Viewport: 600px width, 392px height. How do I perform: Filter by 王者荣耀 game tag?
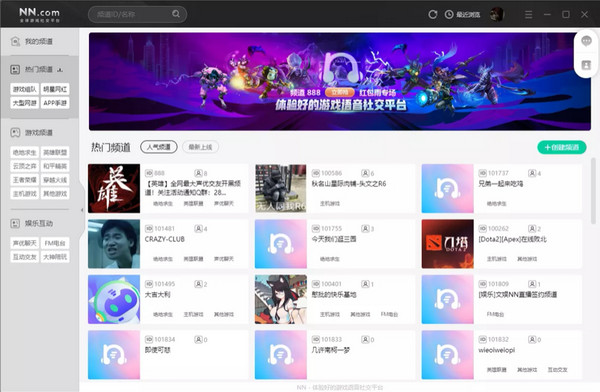[24, 180]
